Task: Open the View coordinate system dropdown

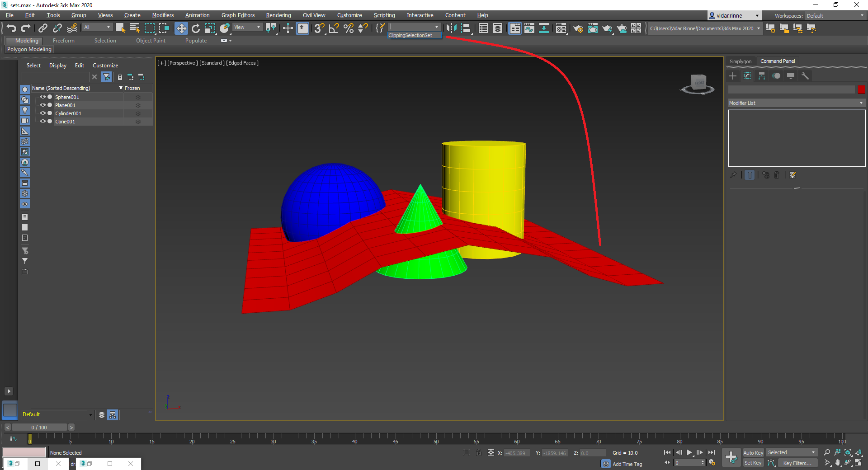Action: [247, 28]
